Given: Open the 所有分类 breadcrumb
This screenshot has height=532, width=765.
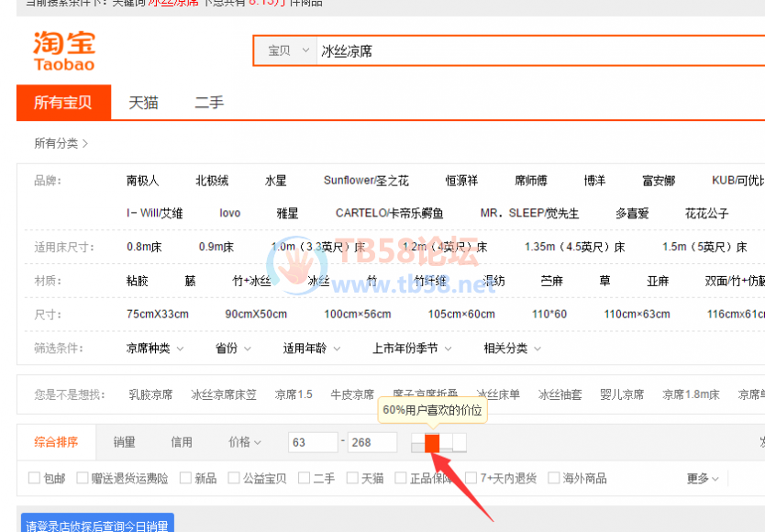Looking at the screenshot, I should [61, 143].
